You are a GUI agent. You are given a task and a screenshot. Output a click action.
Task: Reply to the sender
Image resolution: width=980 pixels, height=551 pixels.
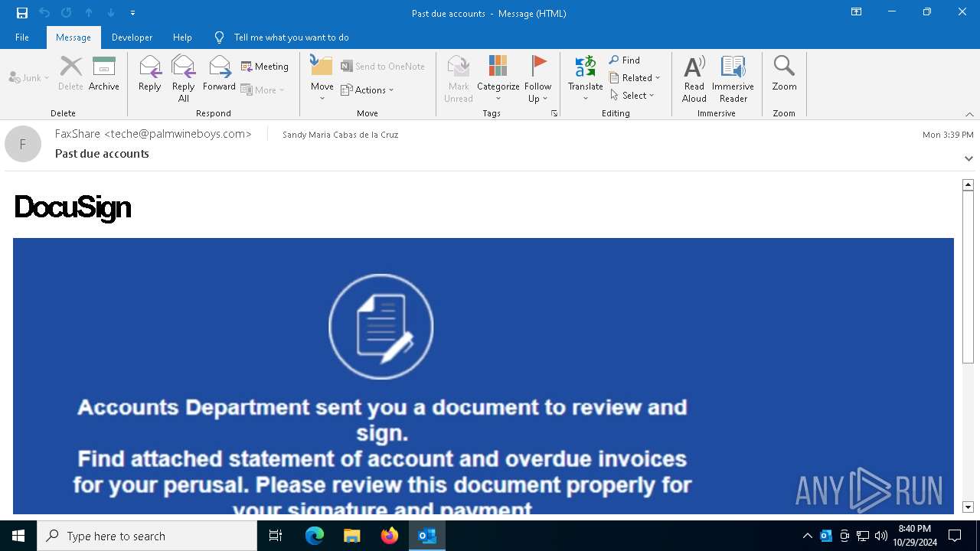[150, 73]
